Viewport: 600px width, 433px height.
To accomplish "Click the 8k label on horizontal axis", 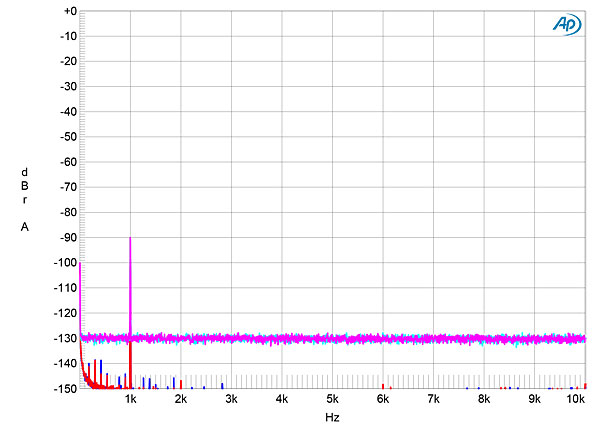I will tap(484, 400).
